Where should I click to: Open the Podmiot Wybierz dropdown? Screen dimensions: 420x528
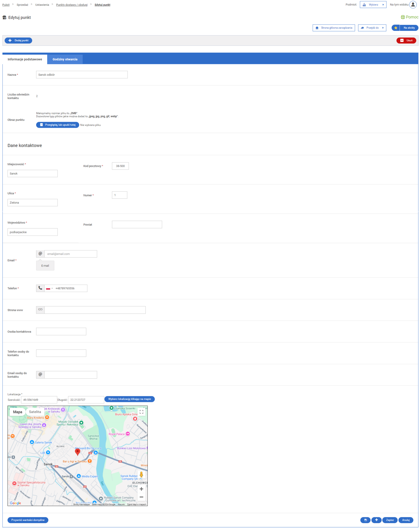pos(373,5)
